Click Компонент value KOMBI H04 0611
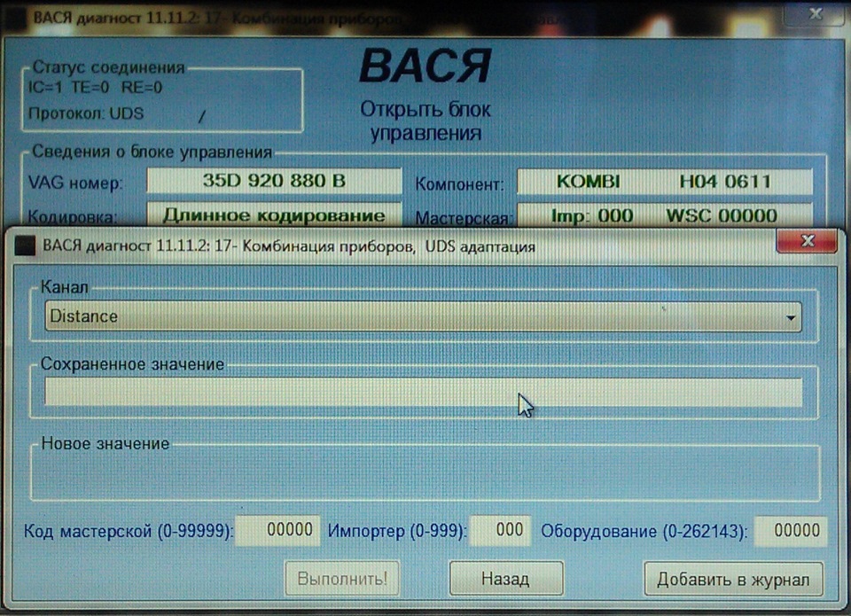Viewport: 851px width, 616px height. pyautogui.click(x=664, y=182)
